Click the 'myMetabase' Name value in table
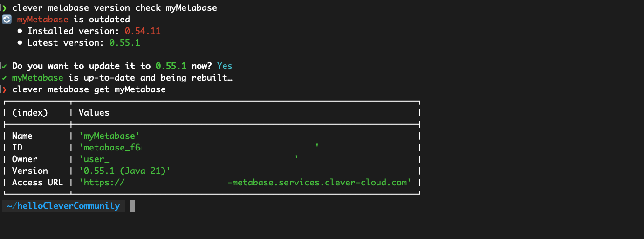This screenshot has height=239, width=644. (x=110, y=136)
